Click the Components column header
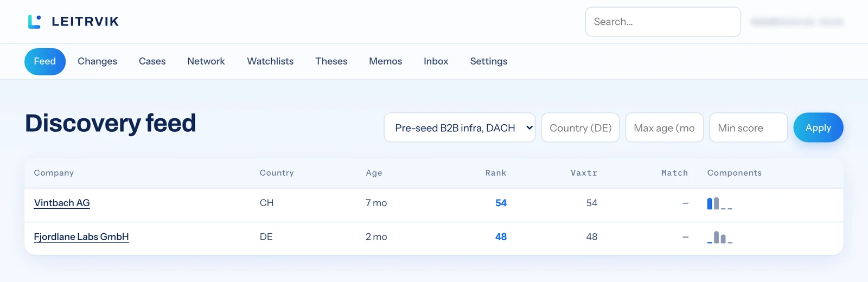 (735, 173)
